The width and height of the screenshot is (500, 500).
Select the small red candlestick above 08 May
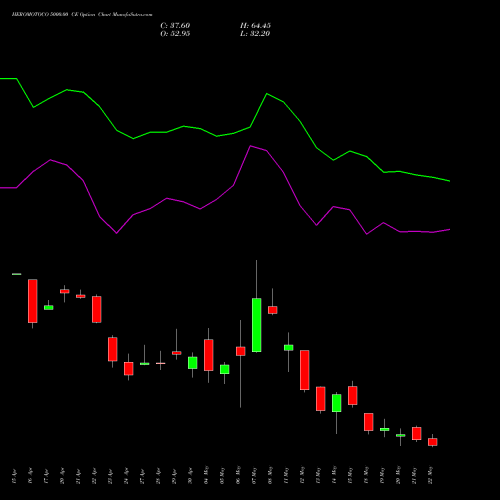[x=273, y=310]
